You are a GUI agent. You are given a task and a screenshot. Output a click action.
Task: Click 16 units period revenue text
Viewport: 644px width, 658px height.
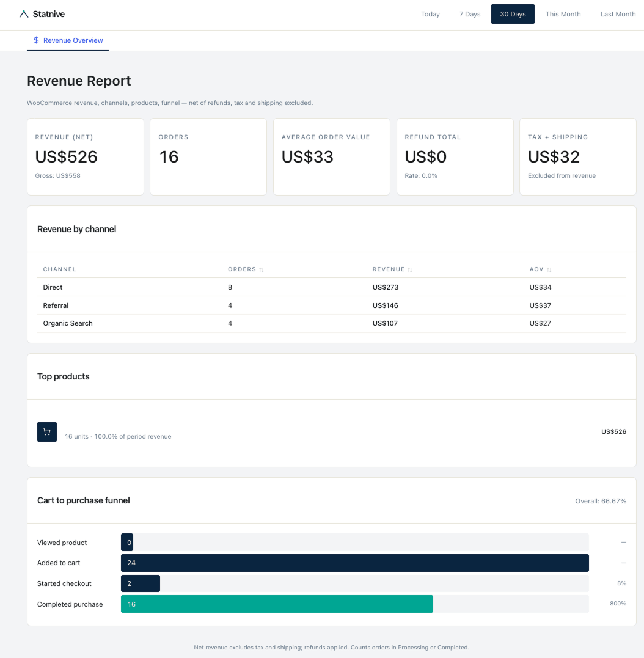(118, 436)
